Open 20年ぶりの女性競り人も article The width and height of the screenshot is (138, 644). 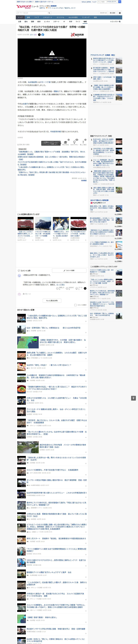tap(57, 399)
